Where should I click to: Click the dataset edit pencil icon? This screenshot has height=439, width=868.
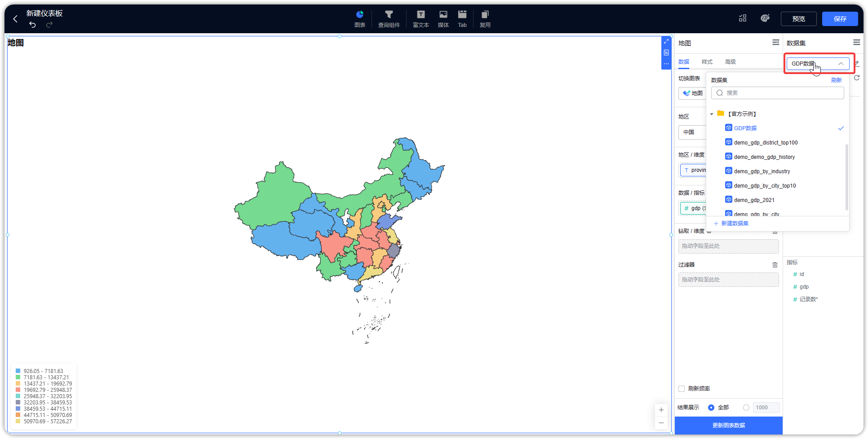click(x=857, y=64)
